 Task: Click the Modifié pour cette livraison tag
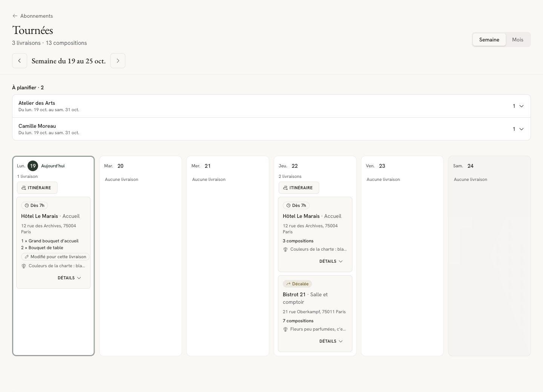(55, 257)
